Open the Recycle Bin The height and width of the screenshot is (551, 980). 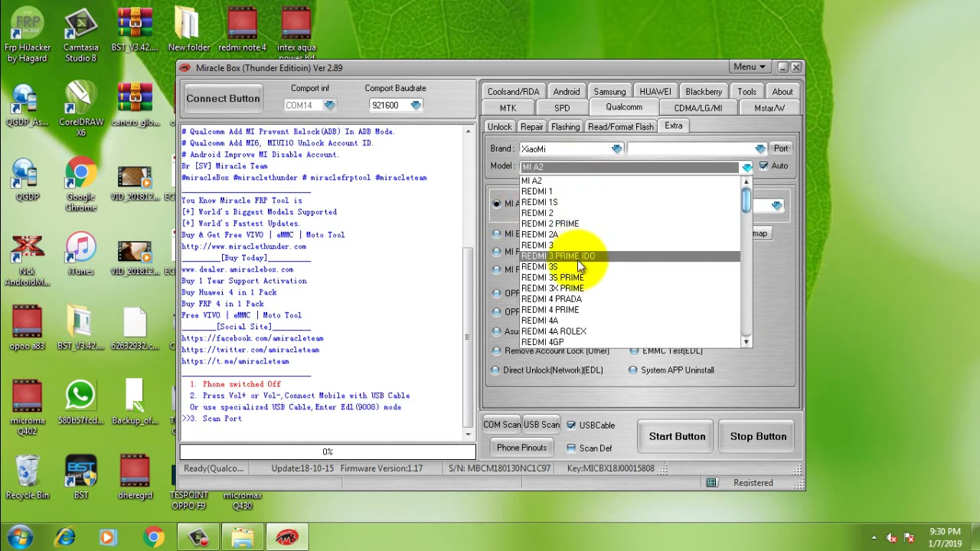coord(27,478)
